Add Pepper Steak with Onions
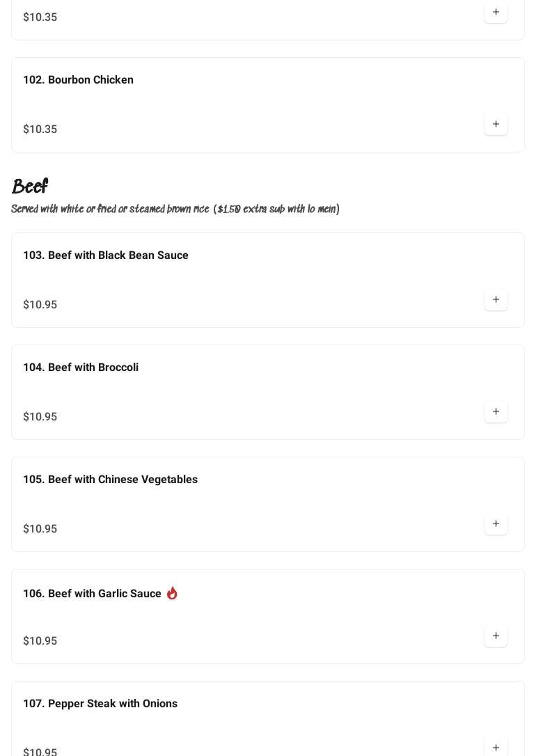 496,748
